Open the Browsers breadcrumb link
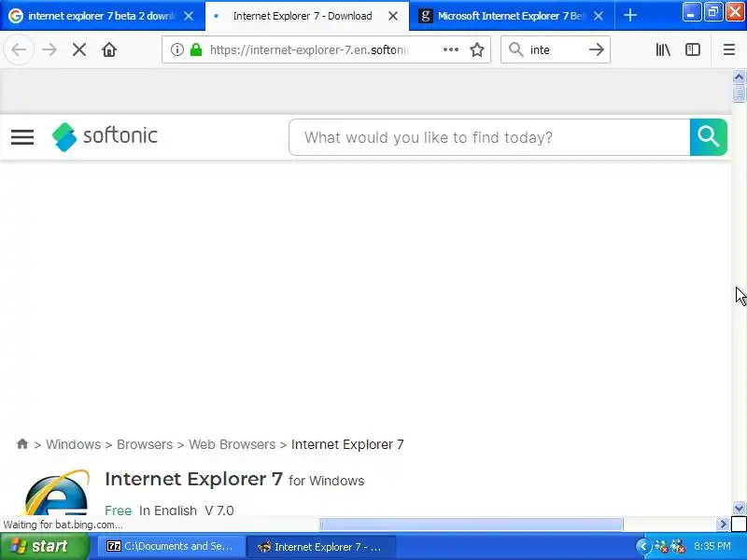747x560 pixels. (145, 444)
